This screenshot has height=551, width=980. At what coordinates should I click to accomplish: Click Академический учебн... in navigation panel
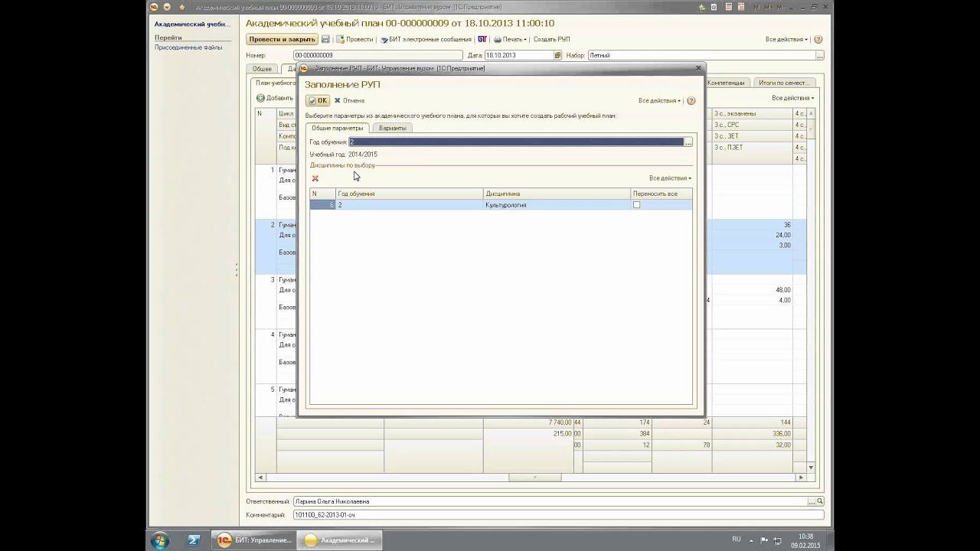point(192,24)
